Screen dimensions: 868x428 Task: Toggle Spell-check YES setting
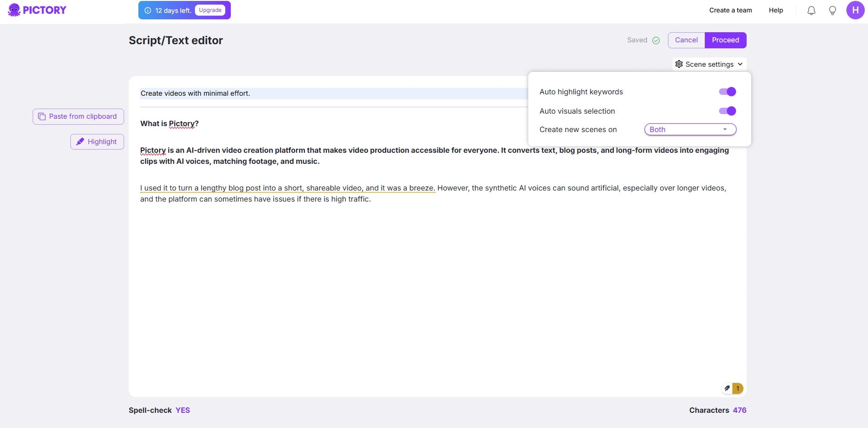183,410
